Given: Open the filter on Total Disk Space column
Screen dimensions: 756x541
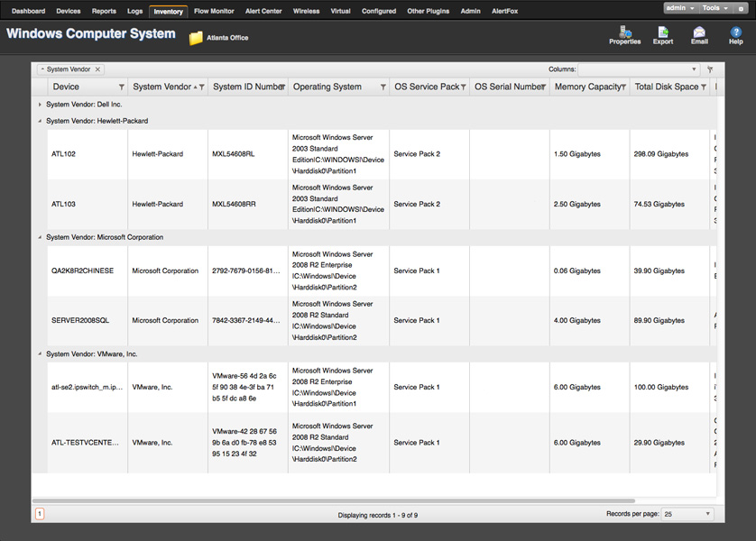Looking at the screenshot, I should pos(705,87).
